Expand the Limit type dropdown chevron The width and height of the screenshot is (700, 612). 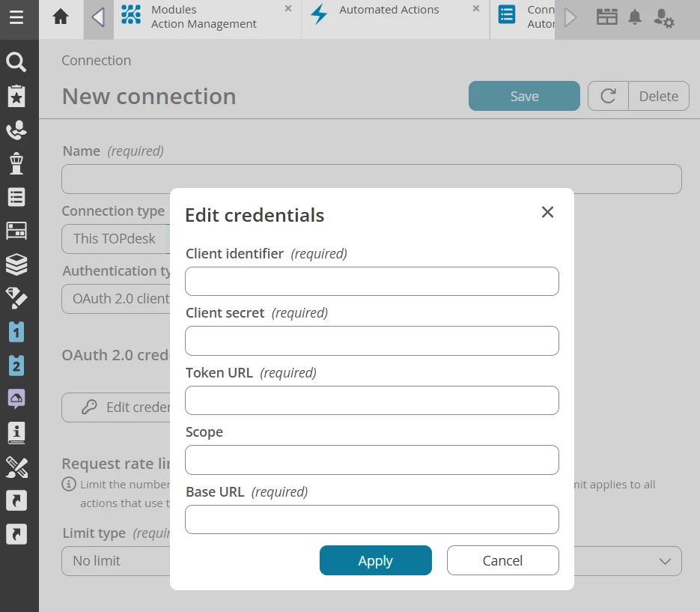coord(665,561)
